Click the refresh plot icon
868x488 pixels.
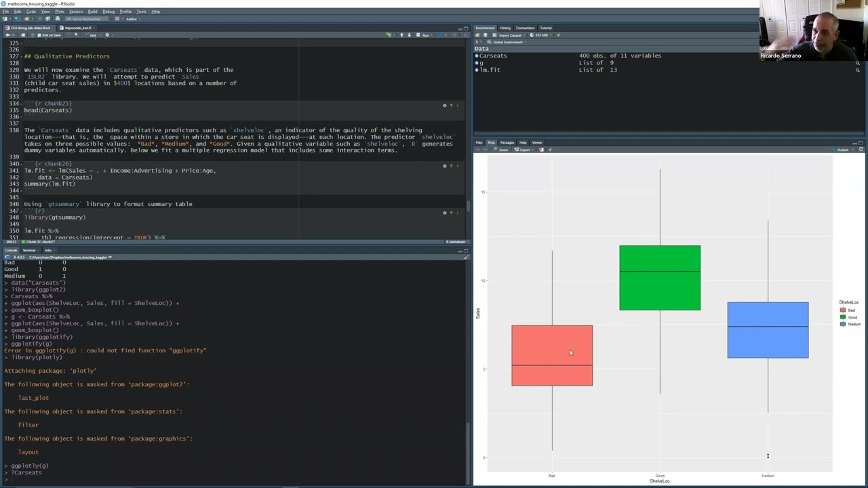coord(861,150)
